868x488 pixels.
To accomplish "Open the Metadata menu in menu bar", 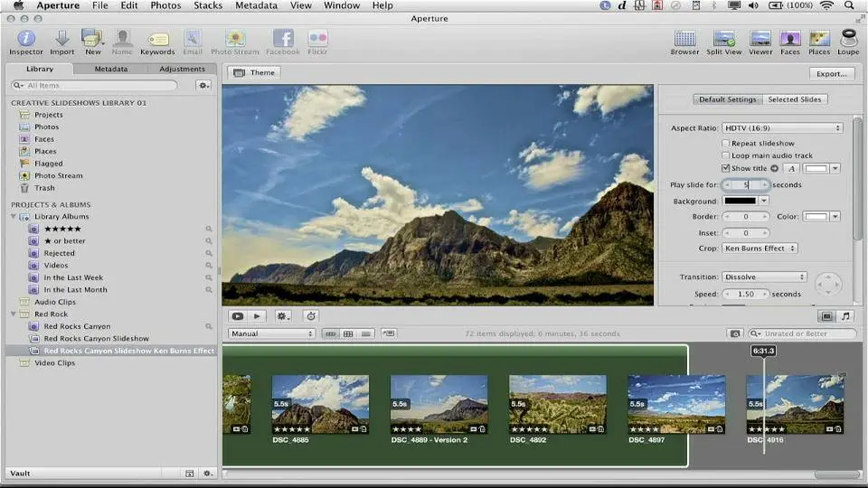I will pyautogui.click(x=256, y=5).
